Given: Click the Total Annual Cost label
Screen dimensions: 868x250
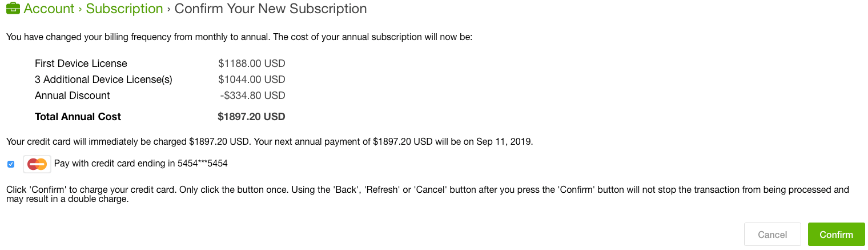Looking at the screenshot, I should pos(78,117).
